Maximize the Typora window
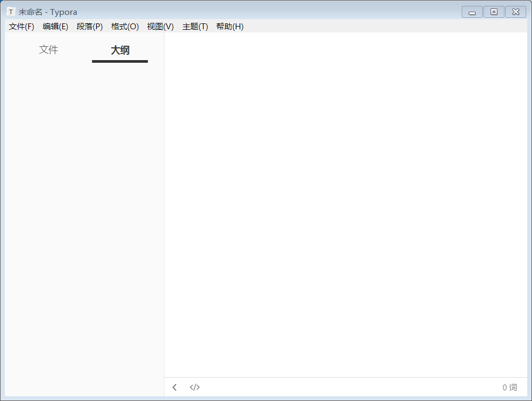The image size is (532, 401). tap(494, 11)
